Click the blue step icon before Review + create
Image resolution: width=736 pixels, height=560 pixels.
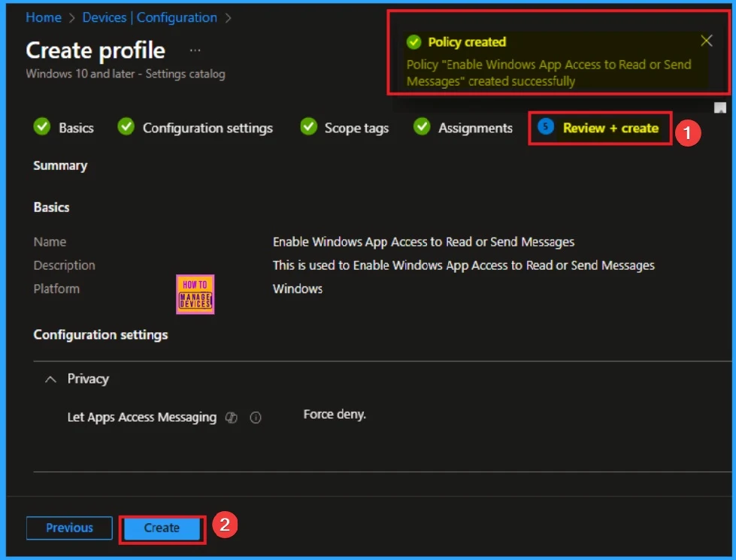coord(547,127)
